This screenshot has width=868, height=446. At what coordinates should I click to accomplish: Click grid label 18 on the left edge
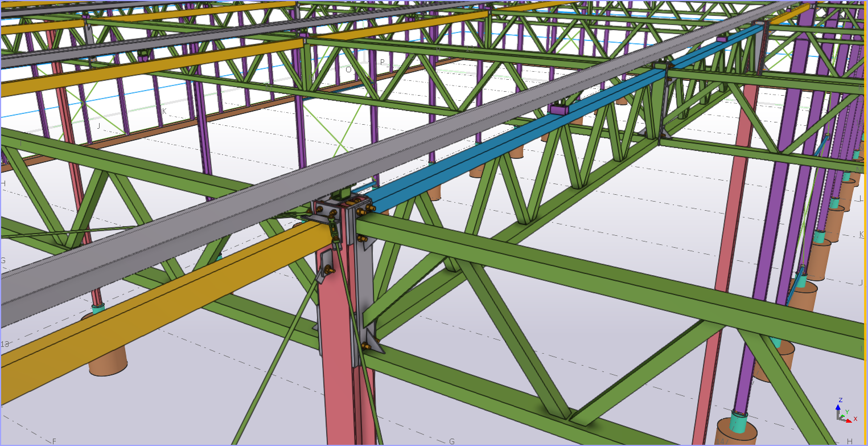(5, 344)
